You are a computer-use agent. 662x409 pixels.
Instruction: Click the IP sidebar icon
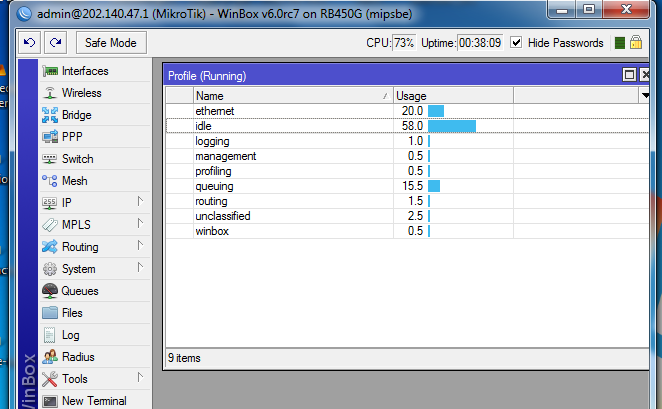coord(50,203)
